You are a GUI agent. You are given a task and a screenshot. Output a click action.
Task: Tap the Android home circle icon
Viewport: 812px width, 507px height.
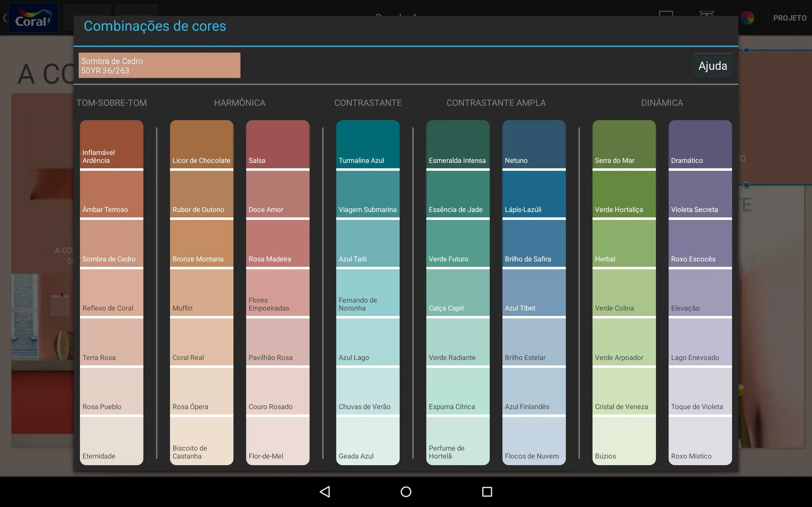click(406, 491)
